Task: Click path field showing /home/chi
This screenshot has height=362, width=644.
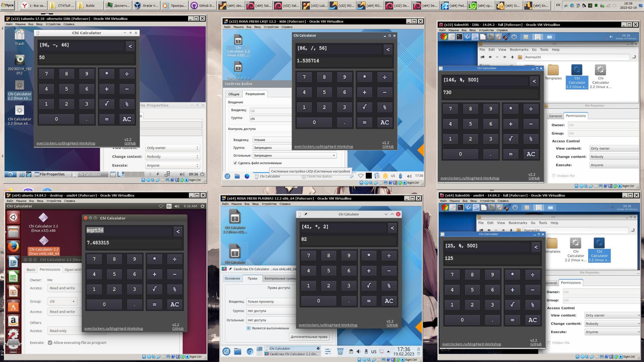Action: coord(576,57)
